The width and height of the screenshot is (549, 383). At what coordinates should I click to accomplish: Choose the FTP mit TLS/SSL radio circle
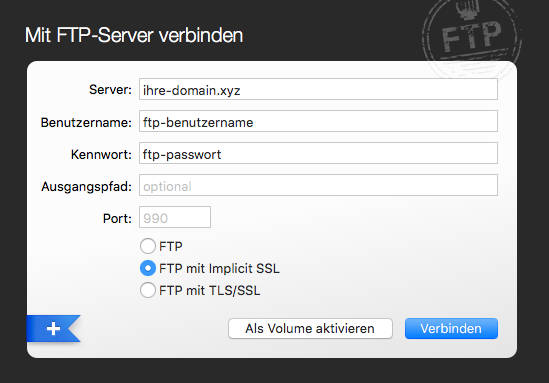(148, 290)
